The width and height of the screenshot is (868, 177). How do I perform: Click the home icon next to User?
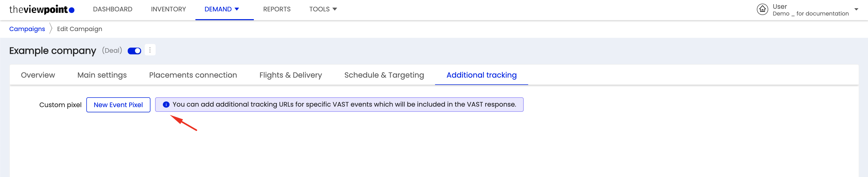(762, 9)
